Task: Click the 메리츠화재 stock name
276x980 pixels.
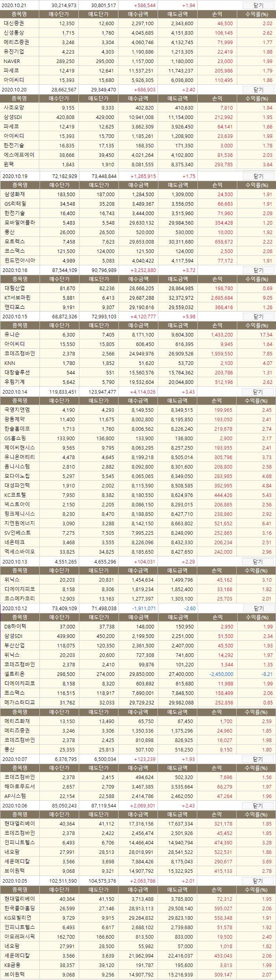Action: coord(17,721)
